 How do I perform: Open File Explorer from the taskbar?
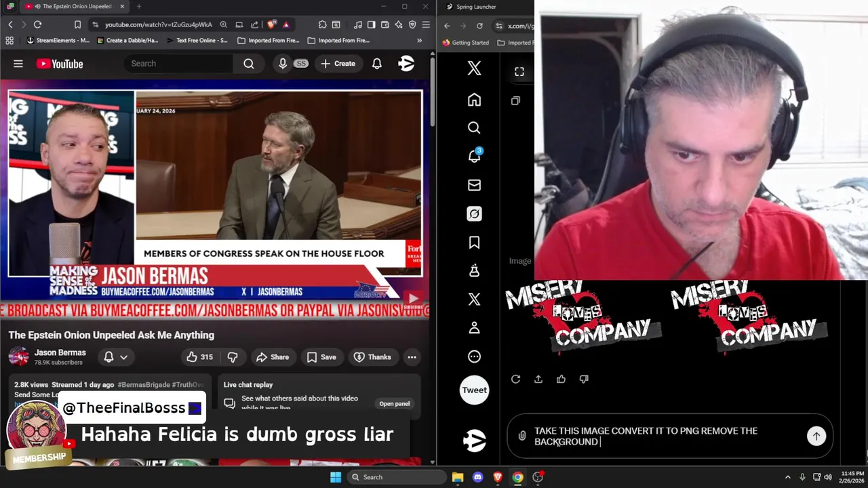[x=458, y=477]
